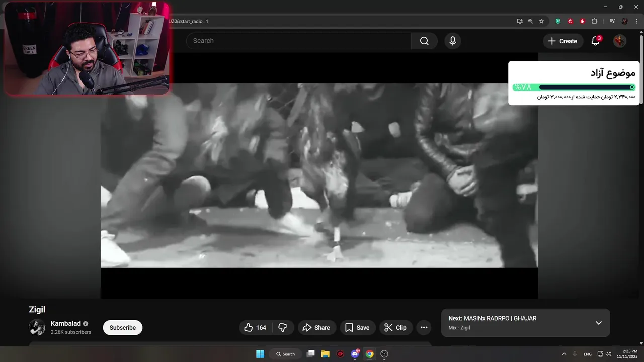Image resolution: width=644 pixels, height=362 pixels.
Task: Like the video with 164 likes
Action: (256, 328)
